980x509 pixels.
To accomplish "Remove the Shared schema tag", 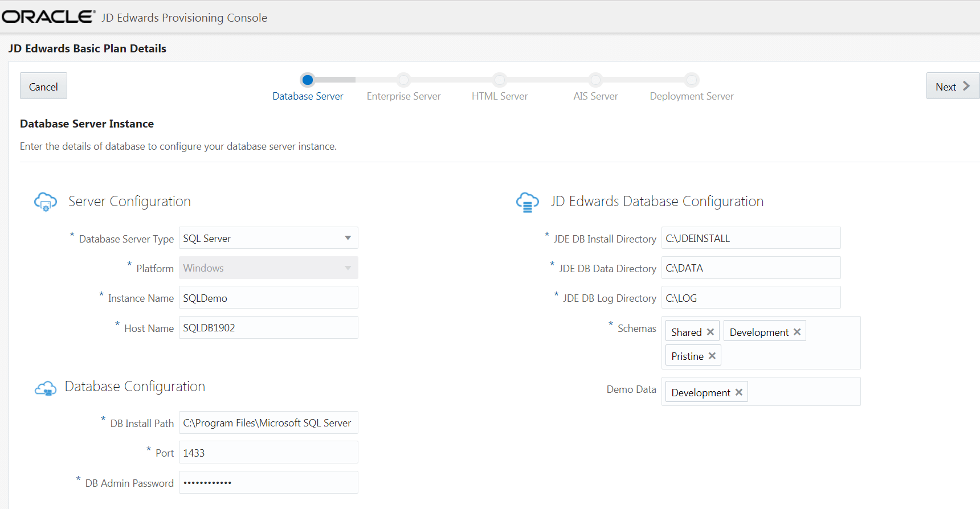I will tap(710, 332).
